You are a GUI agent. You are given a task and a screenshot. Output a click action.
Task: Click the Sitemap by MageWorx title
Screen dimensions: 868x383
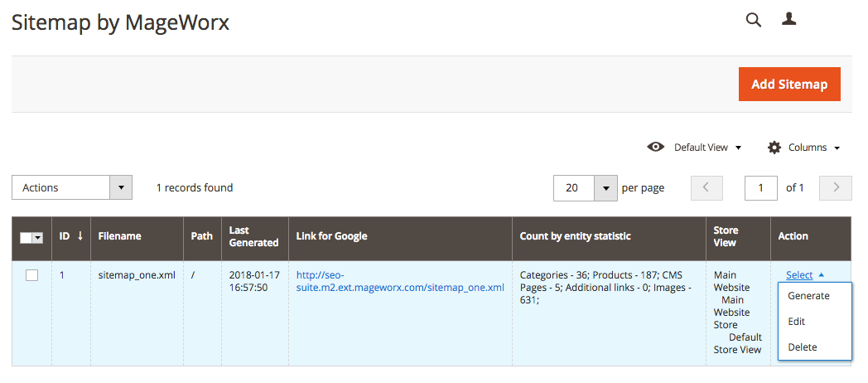coord(120,23)
